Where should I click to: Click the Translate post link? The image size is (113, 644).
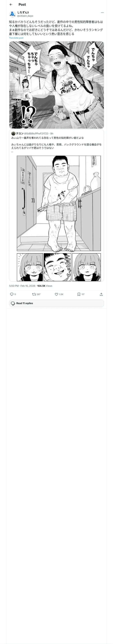tap(16, 38)
